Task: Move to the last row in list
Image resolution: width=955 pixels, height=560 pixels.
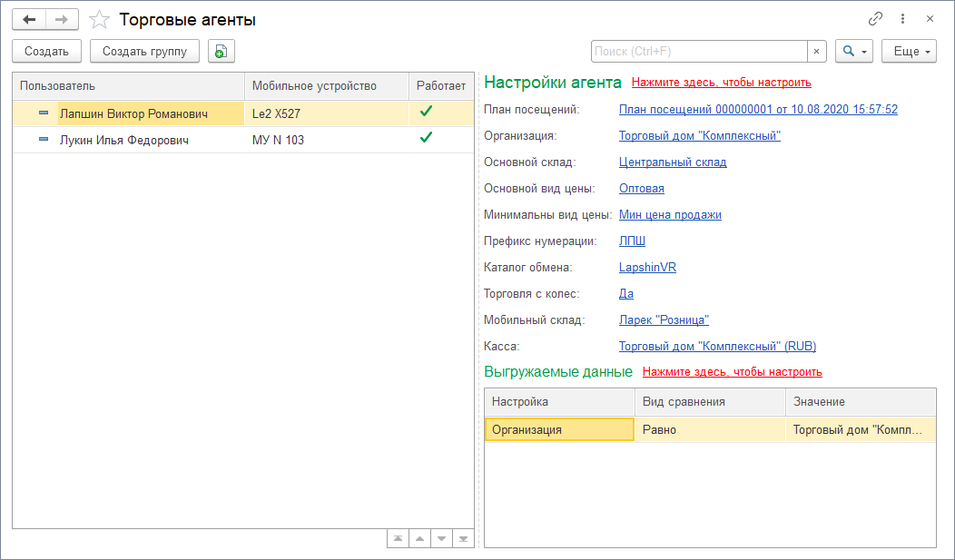Action: pos(463,538)
